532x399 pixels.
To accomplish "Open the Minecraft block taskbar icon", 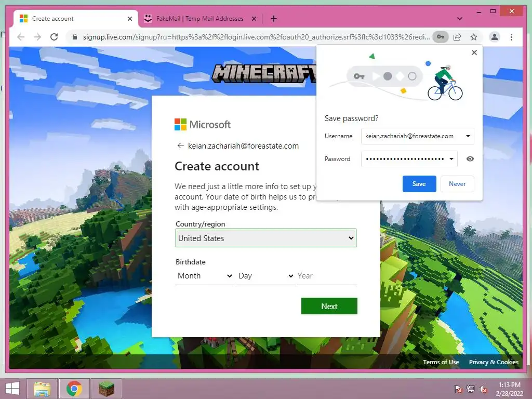I will point(106,389).
